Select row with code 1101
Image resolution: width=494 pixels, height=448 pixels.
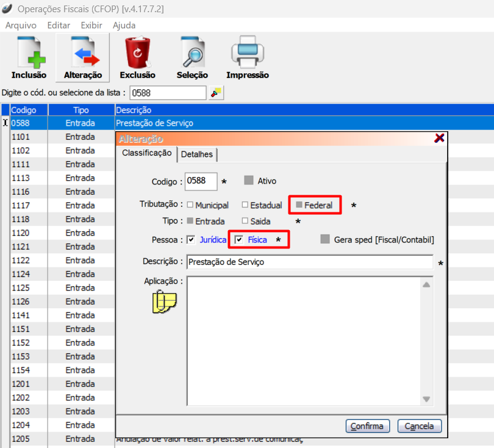click(x=61, y=137)
